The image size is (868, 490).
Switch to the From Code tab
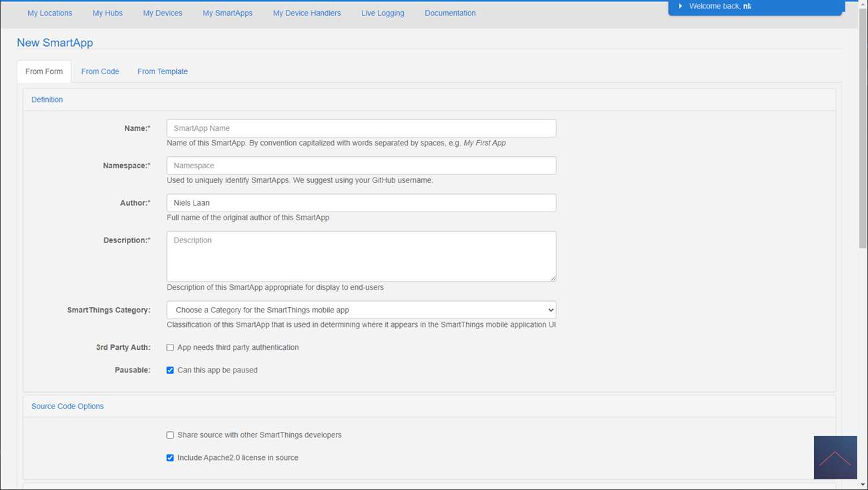100,71
